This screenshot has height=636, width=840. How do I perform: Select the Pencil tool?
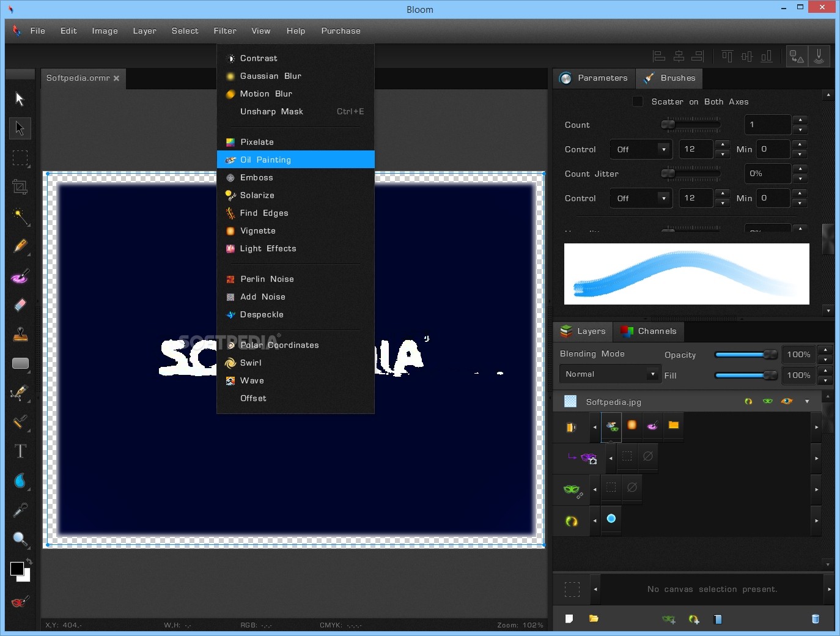pyautogui.click(x=20, y=246)
